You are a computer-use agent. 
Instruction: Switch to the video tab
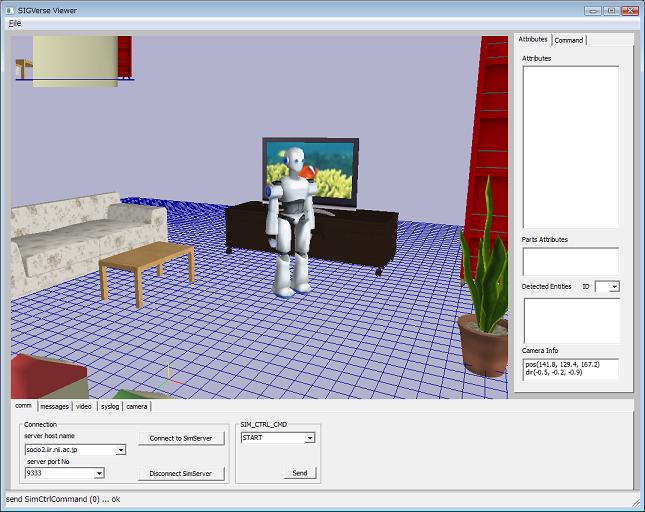point(84,407)
